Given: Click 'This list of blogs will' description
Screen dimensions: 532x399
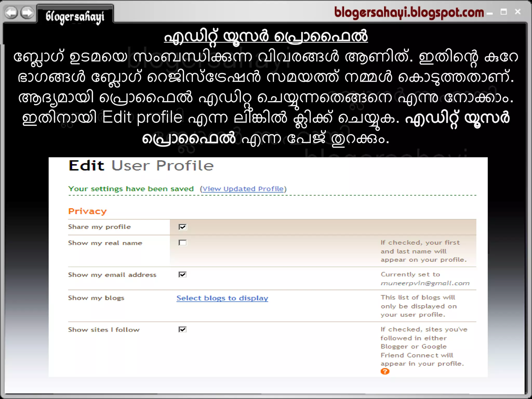Looking at the screenshot, I should tap(418, 297).
